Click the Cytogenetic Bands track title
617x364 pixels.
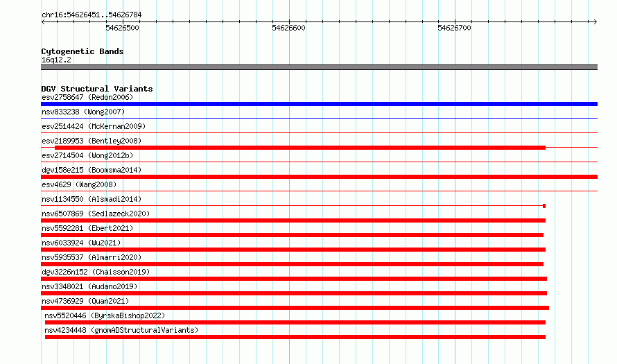tap(82, 51)
